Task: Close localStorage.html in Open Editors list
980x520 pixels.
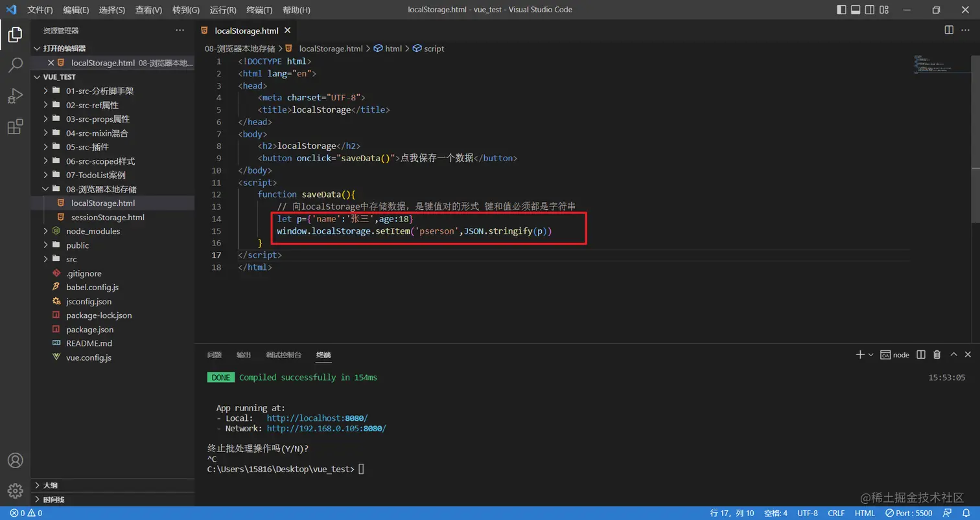Action: pos(51,63)
